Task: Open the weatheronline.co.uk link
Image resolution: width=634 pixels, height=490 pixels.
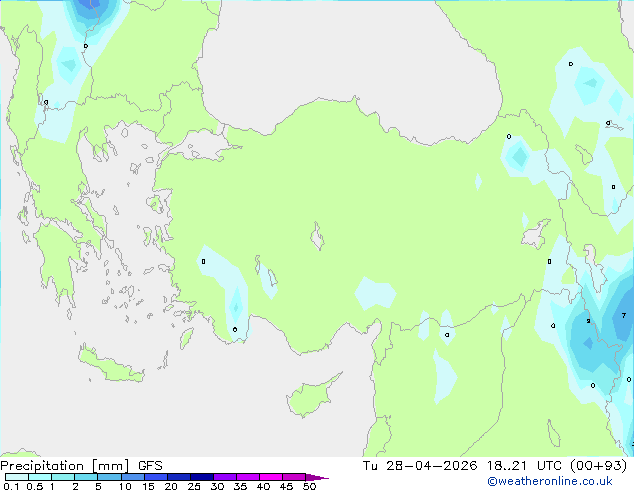Action: point(549,481)
